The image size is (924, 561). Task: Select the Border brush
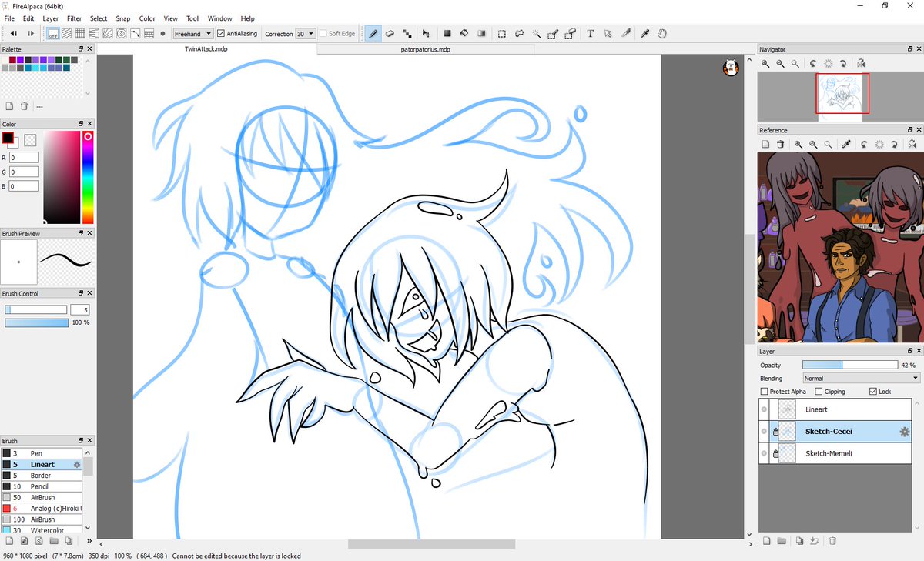tap(41, 476)
